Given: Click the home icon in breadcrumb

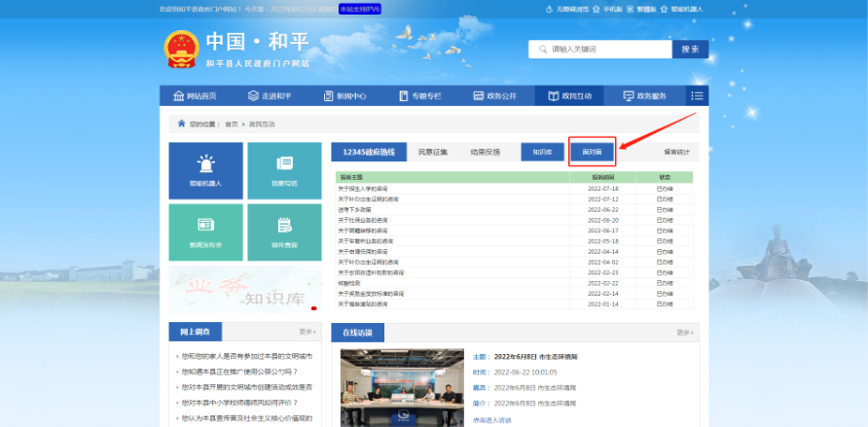Looking at the screenshot, I should click(x=181, y=124).
